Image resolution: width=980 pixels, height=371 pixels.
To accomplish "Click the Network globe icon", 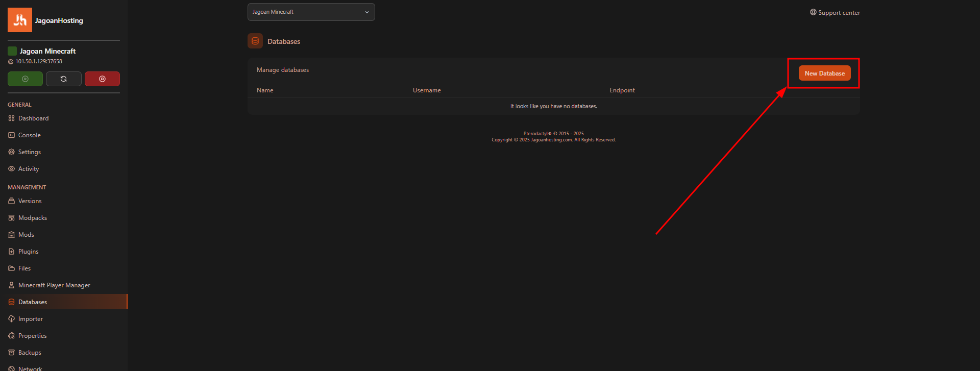I will click(11, 368).
